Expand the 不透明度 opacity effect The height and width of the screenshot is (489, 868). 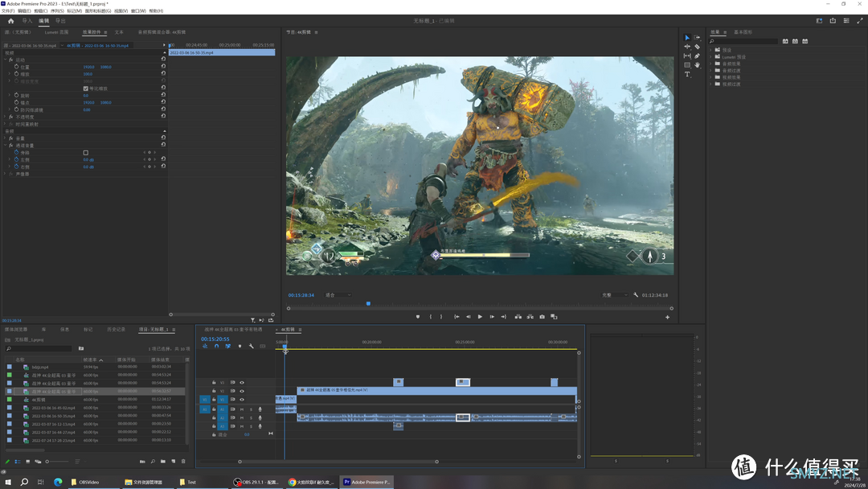coord(5,117)
